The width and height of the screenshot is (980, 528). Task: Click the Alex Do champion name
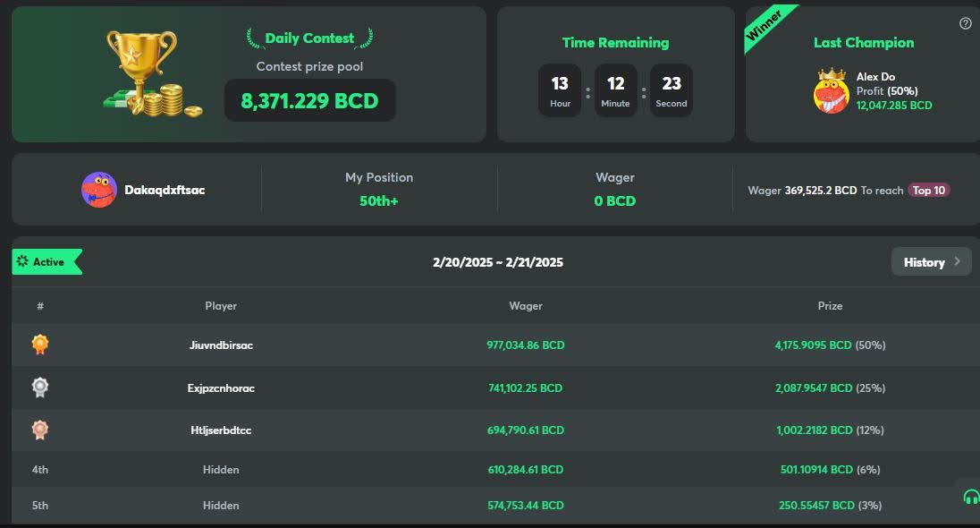pos(875,77)
